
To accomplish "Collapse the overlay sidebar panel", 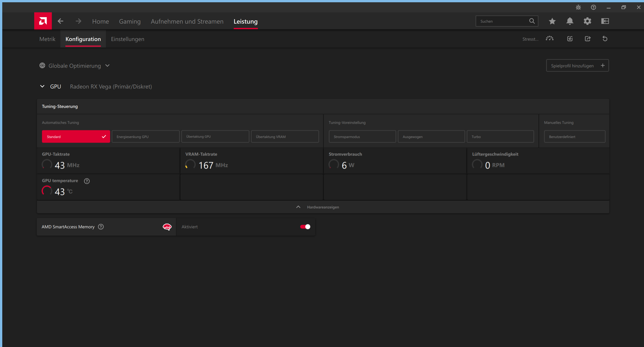I will tap(605, 21).
